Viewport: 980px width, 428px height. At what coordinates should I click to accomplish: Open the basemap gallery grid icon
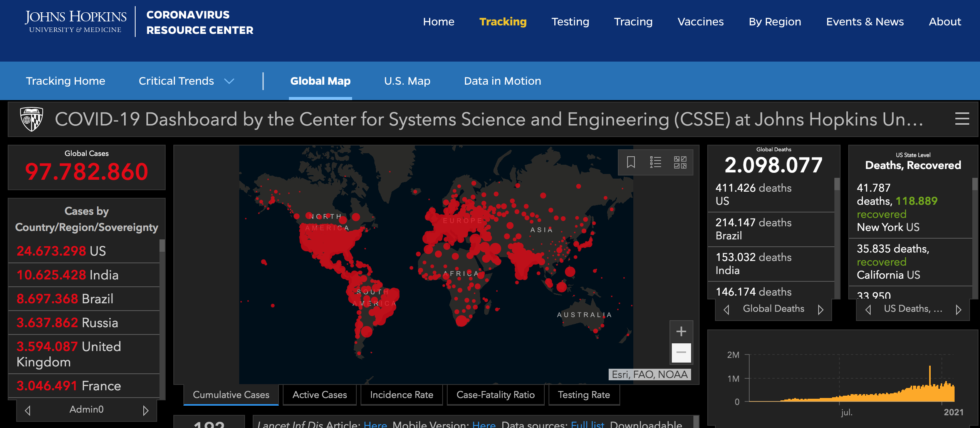[680, 162]
